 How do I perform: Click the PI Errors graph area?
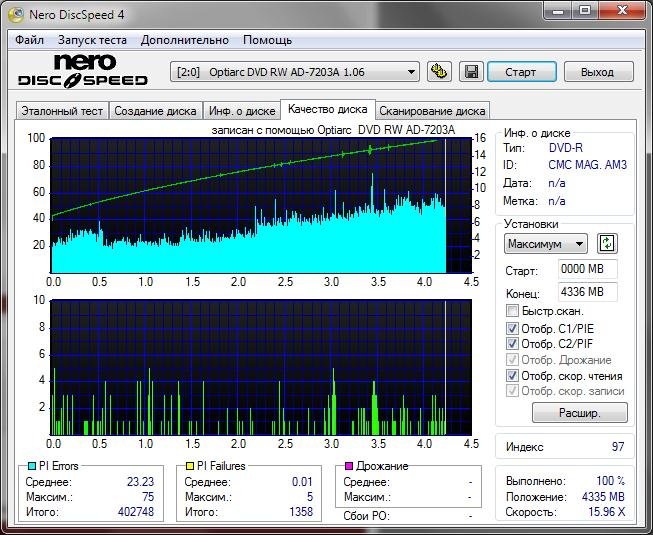[x=261, y=206]
